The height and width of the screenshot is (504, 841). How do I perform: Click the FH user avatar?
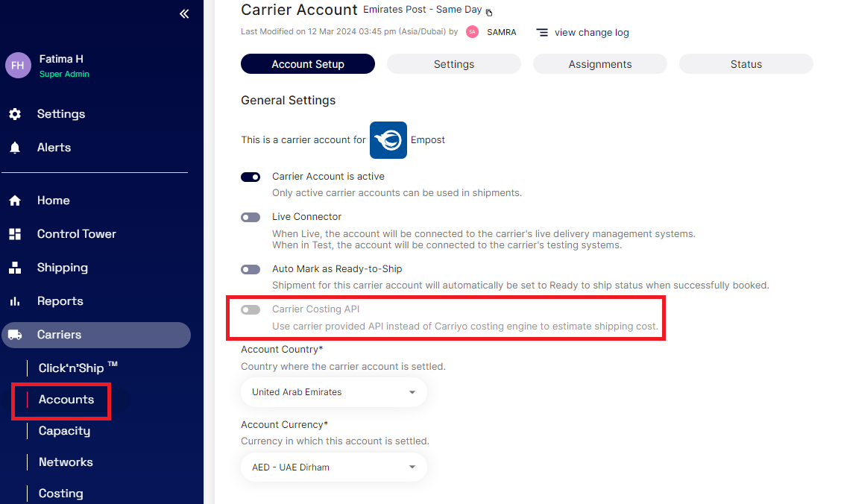point(18,66)
